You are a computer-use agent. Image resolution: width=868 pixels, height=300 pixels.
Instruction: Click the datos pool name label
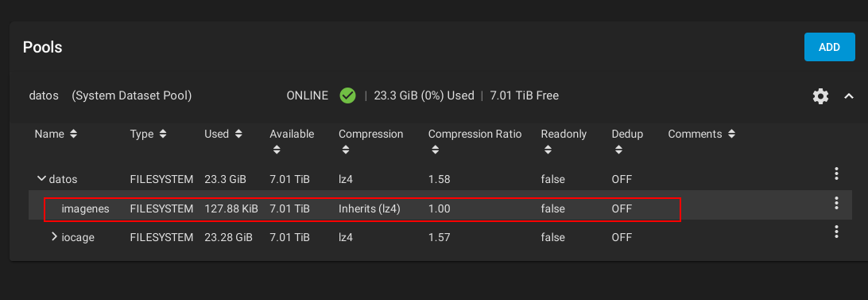pos(44,95)
